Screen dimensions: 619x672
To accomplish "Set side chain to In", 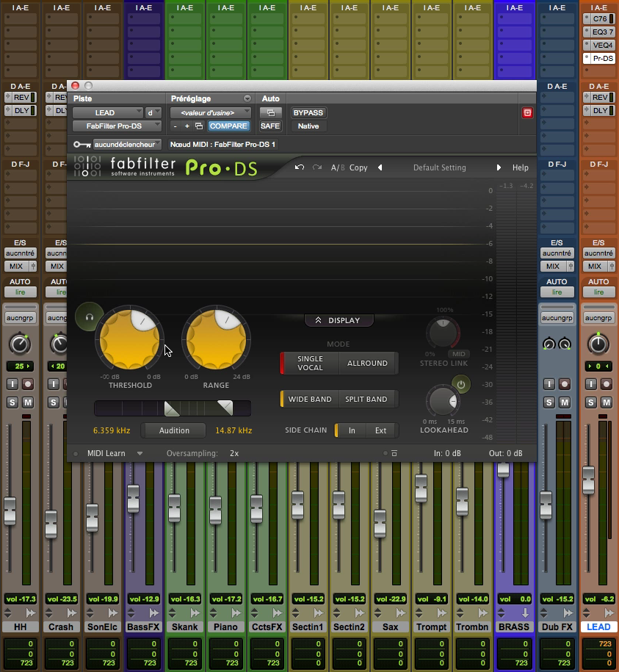I will tap(351, 430).
